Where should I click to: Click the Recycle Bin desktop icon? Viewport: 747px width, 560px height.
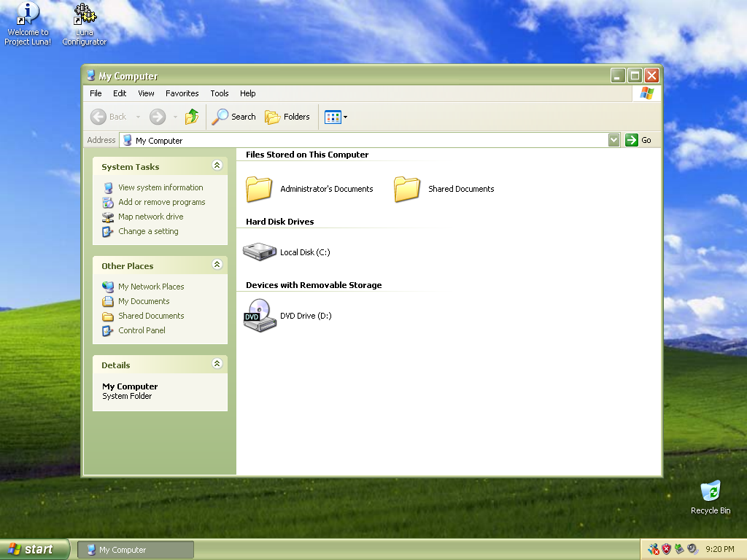pos(710,491)
